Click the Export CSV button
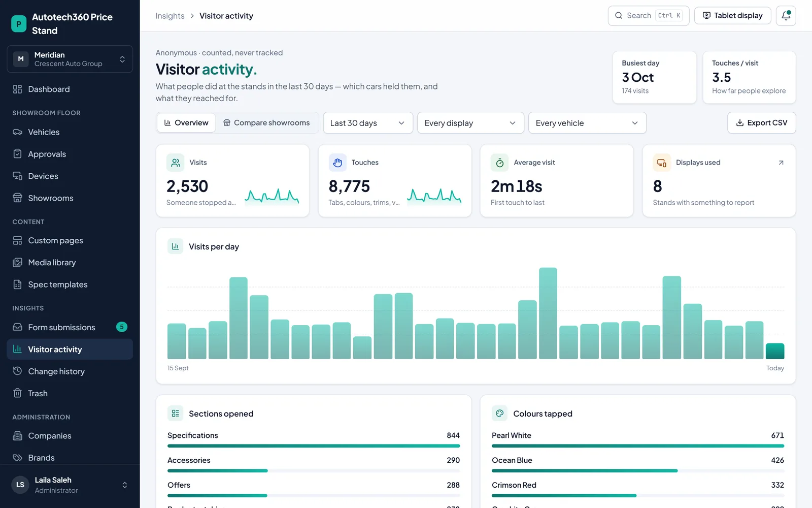The width and height of the screenshot is (812, 508). click(x=761, y=123)
